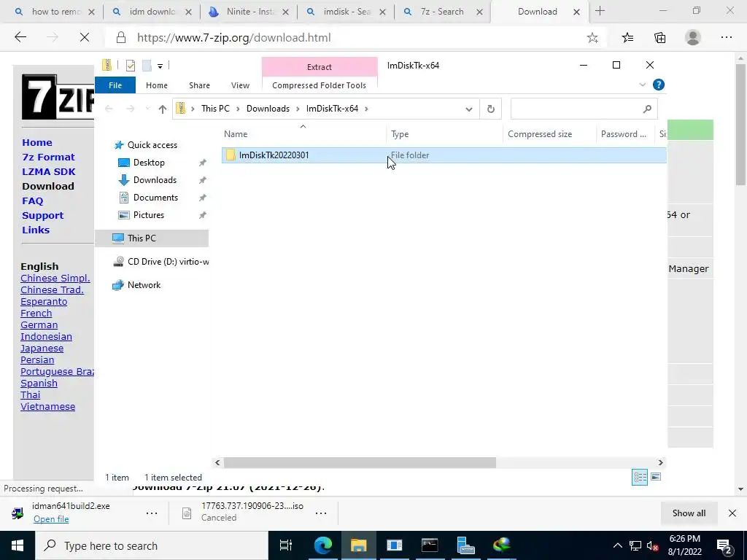Viewport: 747px width, 560px height.
Task: Click Downloads in the address breadcrumb
Action: tap(268, 109)
